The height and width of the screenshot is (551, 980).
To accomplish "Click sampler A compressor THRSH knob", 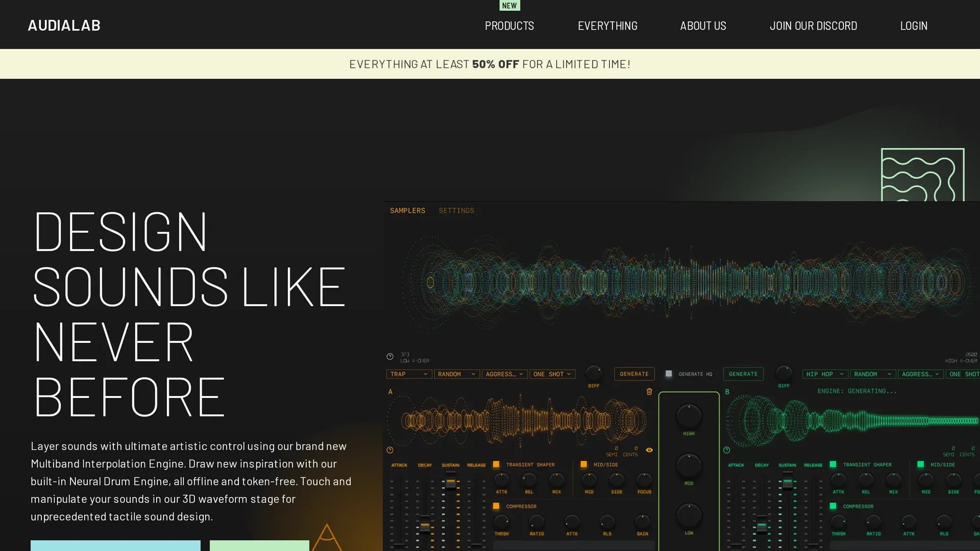I will pyautogui.click(x=502, y=521).
